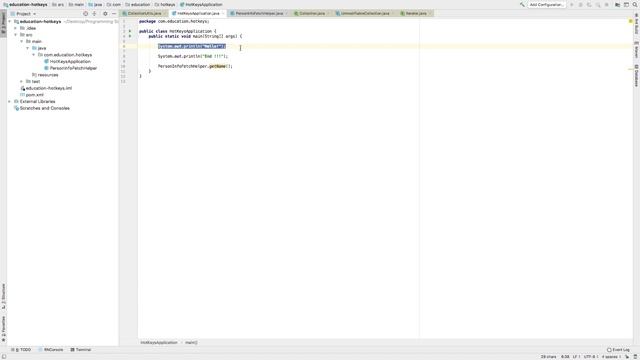Image resolution: width=640 pixels, height=360 pixels.
Task: Click the java breadcrumb in navigation bar
Action: (95, 4)
